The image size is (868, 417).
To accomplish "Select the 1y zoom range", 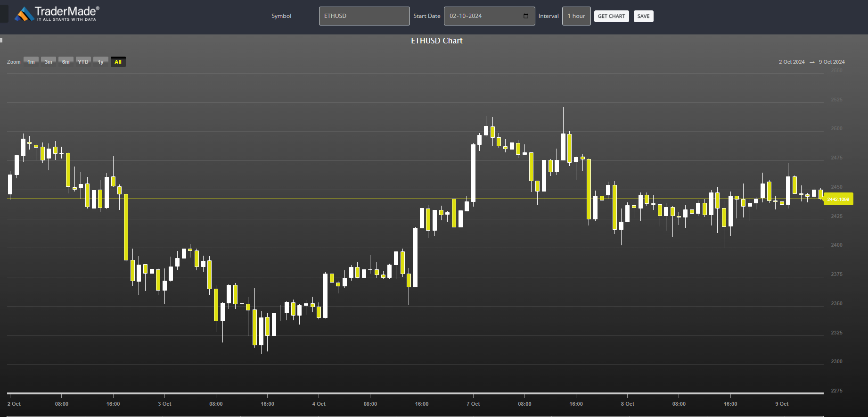I will (101, 62).
